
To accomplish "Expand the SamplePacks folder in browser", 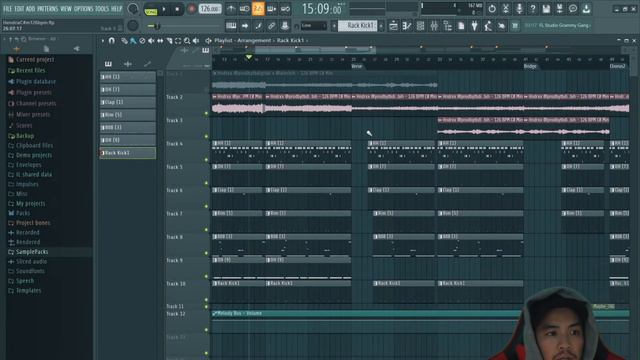I will [32, 252].
